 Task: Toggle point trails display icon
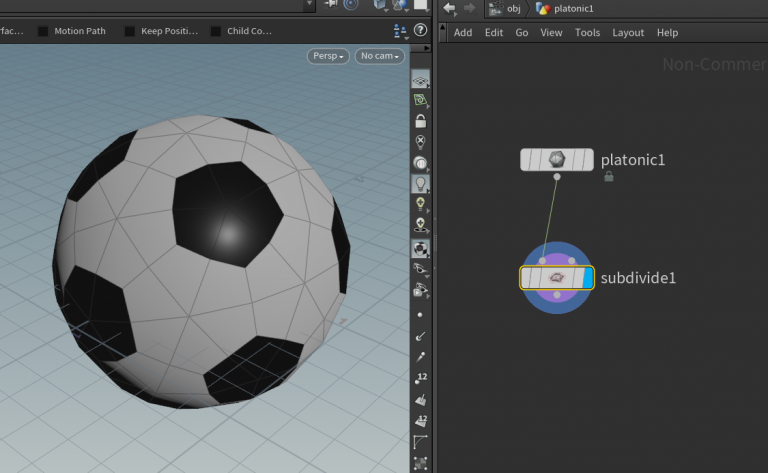coord(420,357)
